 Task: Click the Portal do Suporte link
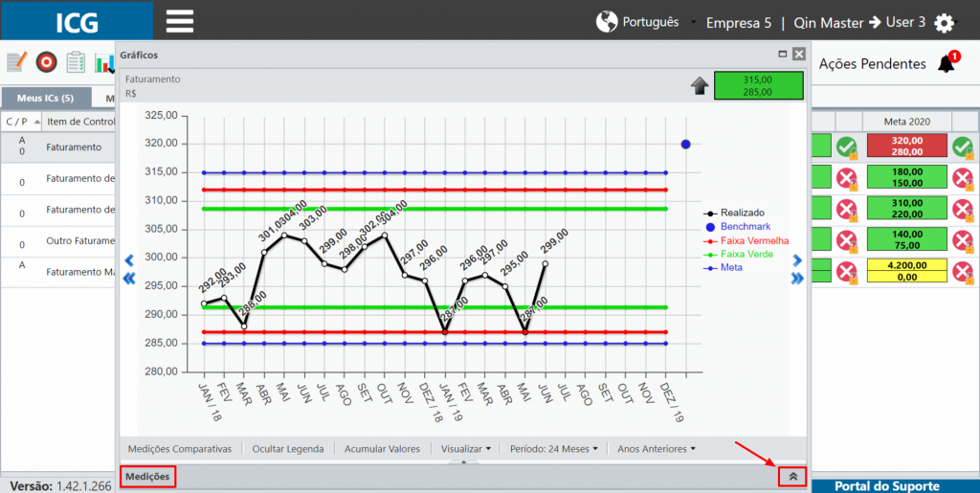tap(887, 486)
